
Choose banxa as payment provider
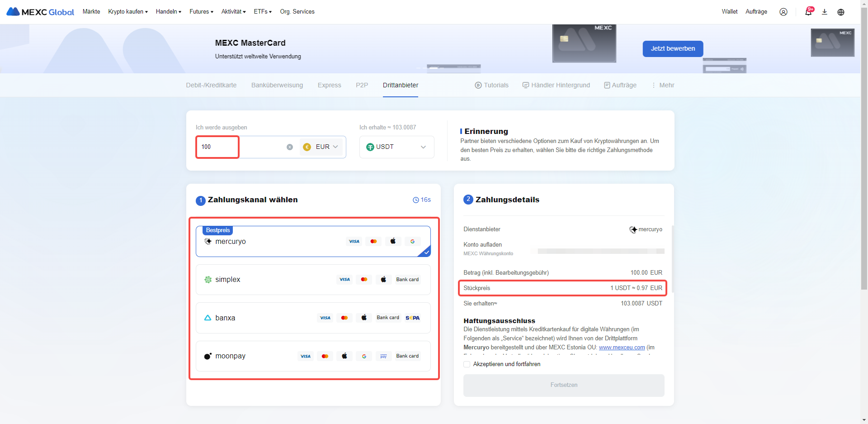coord(313,318)
